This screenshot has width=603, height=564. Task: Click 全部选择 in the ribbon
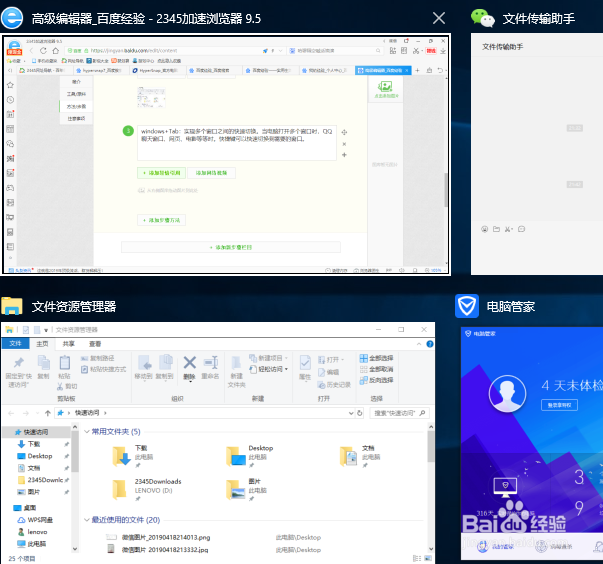pos(376,358)
